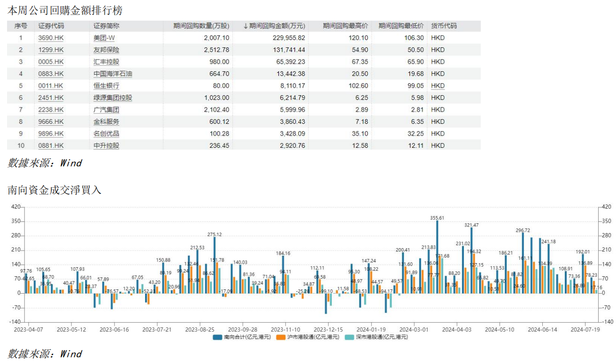
Task: Click the 序号 column header
Action: 21,26
